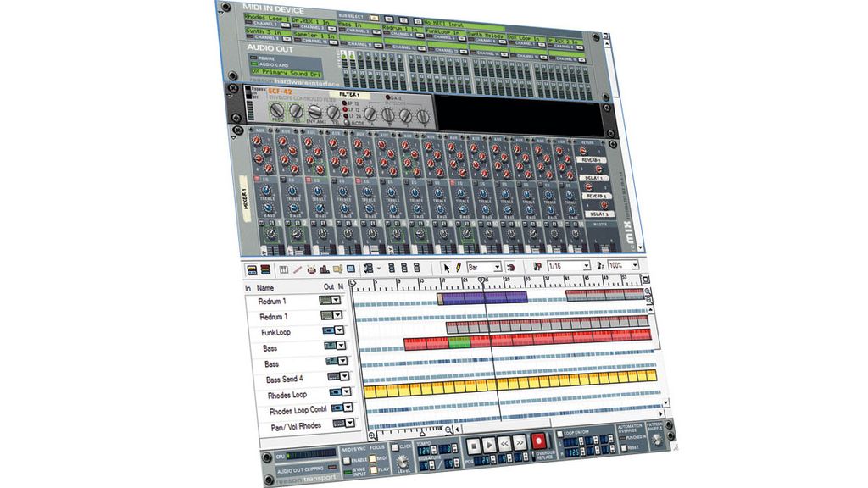The height and width of the screenshot is (488, 868).
Task: Click the FREQ knob on the ECF-42 filter
Action: tap(276, 111)
